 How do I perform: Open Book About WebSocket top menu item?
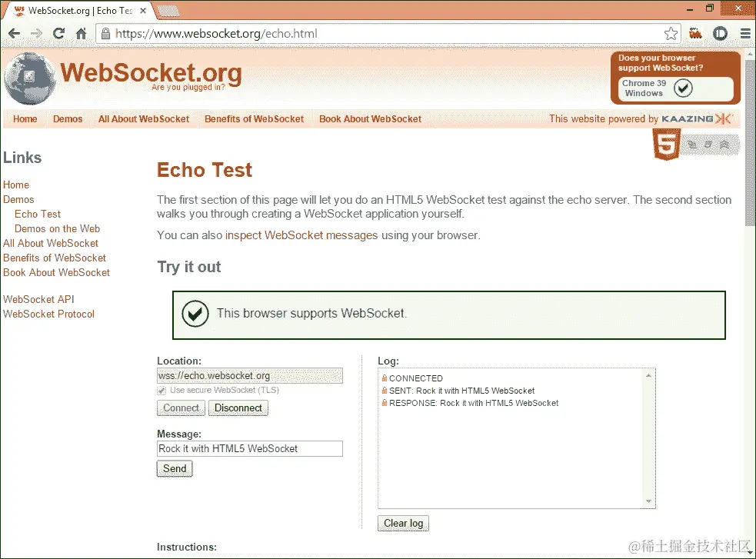coord(370,119)
